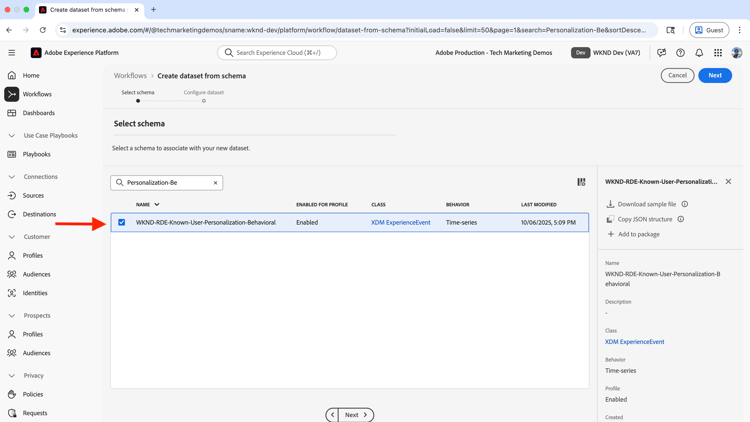Click the Time-series cell in the row
Image resolution: width=750 pixels, height=422 pixels.
pos(461,222)
